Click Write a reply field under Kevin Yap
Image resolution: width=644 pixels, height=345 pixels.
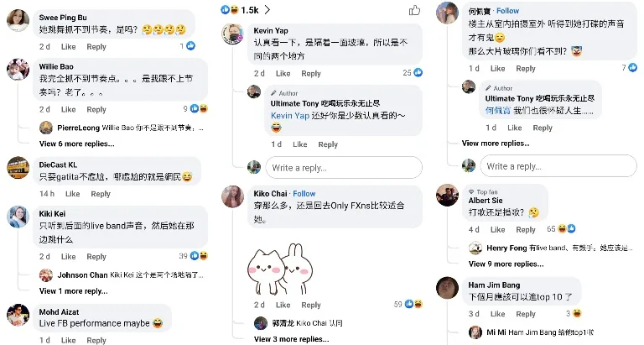click(x=344, y=168)
